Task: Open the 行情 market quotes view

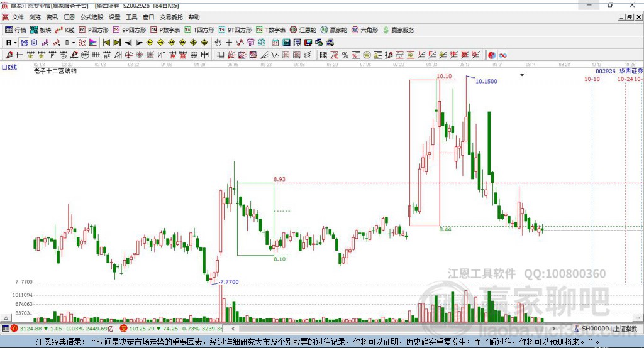Action: [x=15, y=30]
